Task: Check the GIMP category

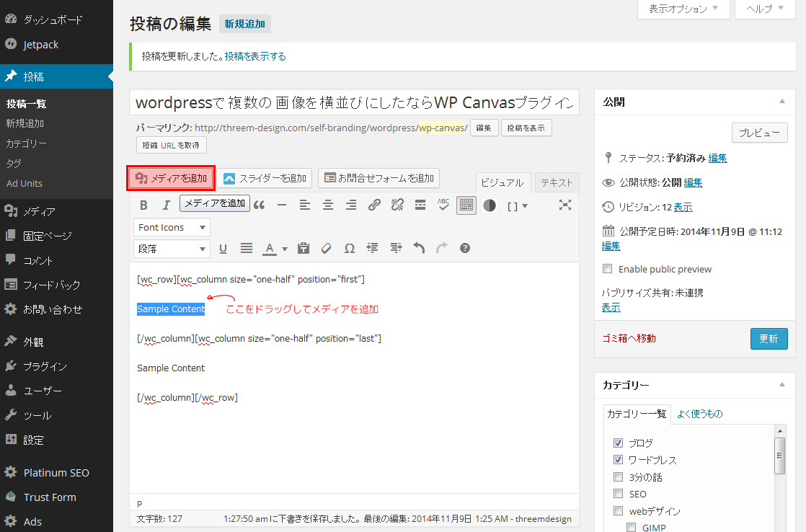Action: click(632, 528)
